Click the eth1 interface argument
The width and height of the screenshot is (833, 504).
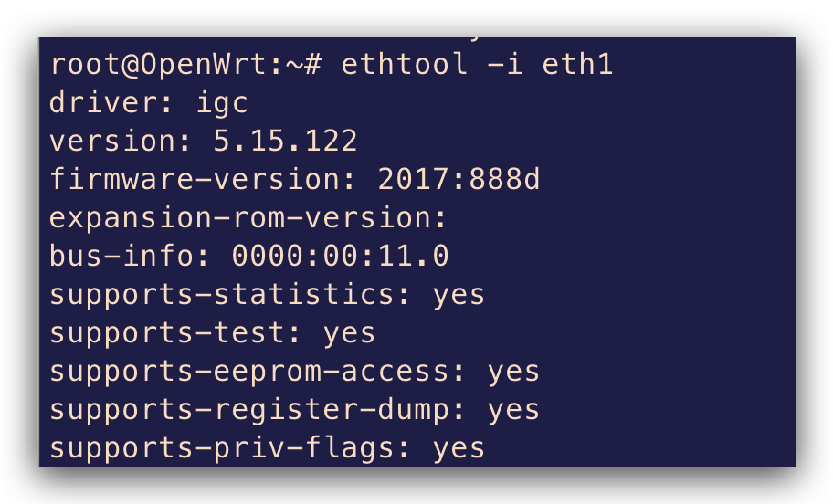pyautogui.click(x=577, y=64)
